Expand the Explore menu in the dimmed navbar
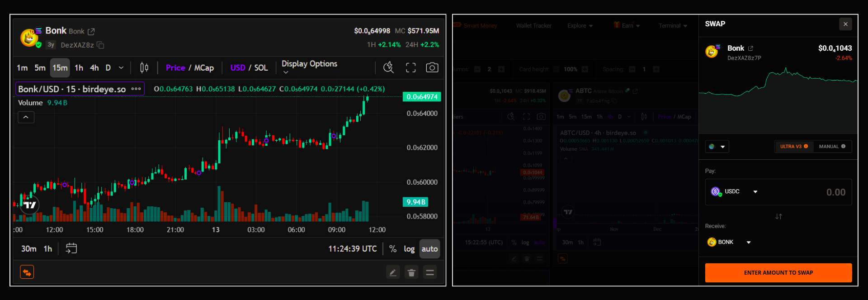 [x=580, y=26]
